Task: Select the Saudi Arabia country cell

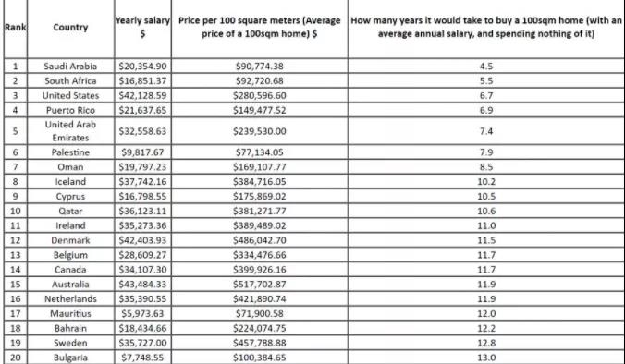Action: 70,67
